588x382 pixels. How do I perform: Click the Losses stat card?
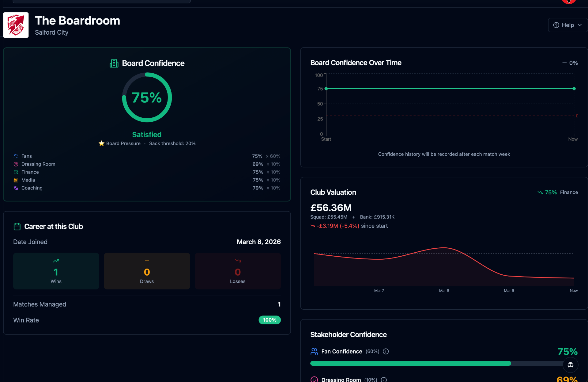[x=238, y=271]
